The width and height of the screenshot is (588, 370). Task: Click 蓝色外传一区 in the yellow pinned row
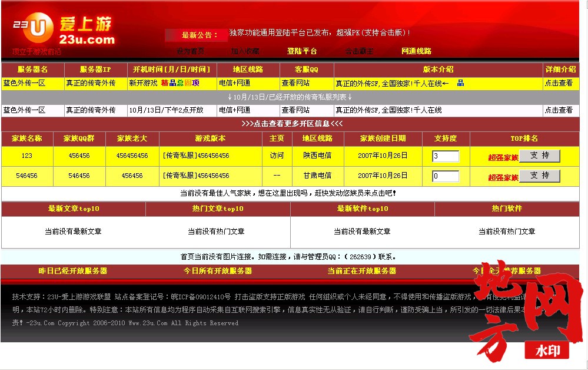point(24,83)
